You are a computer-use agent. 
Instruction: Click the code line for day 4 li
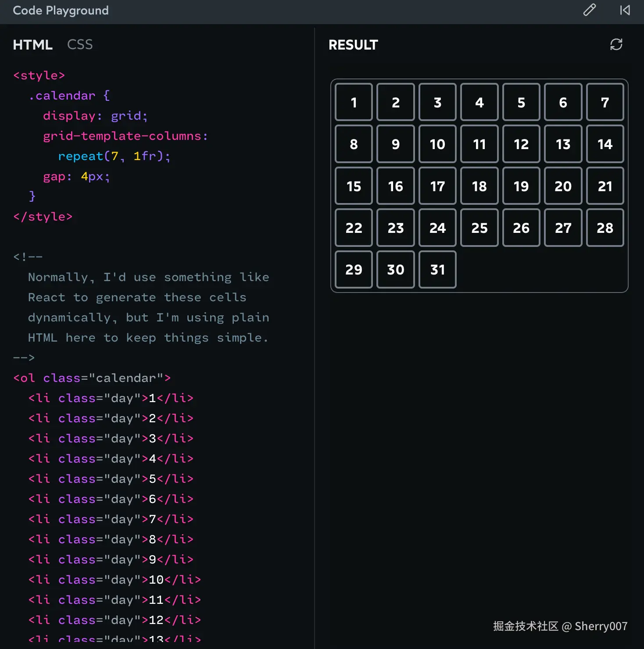click(111, 459)
